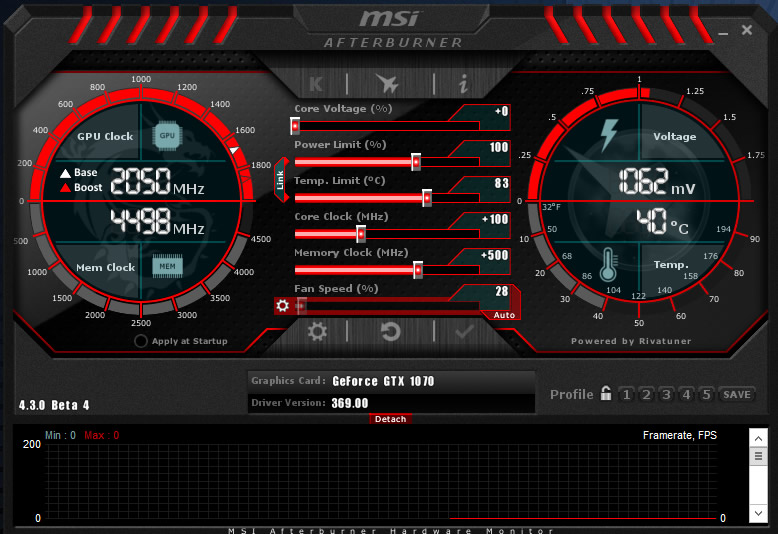Viewport: 778px width, 534px height.
Task: Toggle fan speed Auto mode
Action: [504, 315]
